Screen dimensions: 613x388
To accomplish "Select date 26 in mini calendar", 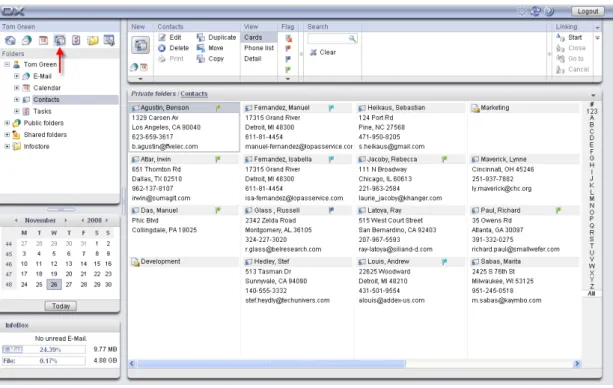I will tap(54, 285).
